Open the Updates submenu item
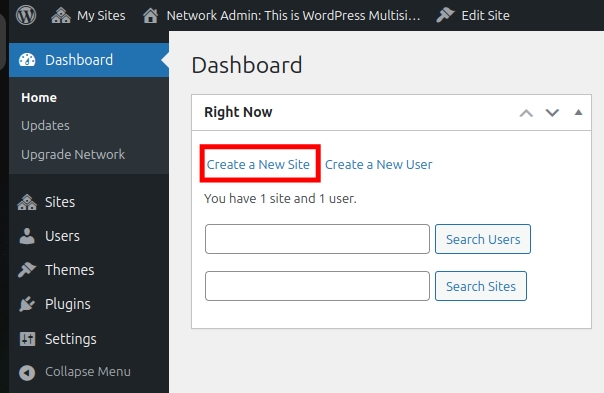 [x=45, y=126]
